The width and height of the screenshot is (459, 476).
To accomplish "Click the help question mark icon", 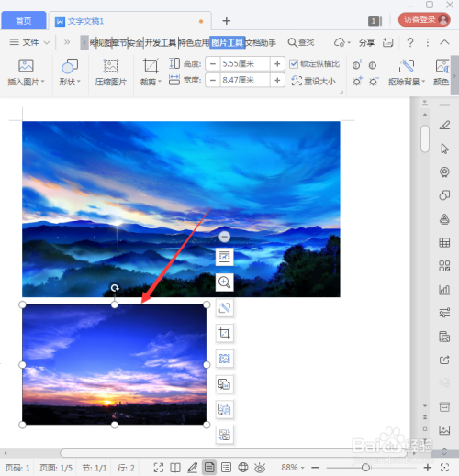I will [410, 42].
